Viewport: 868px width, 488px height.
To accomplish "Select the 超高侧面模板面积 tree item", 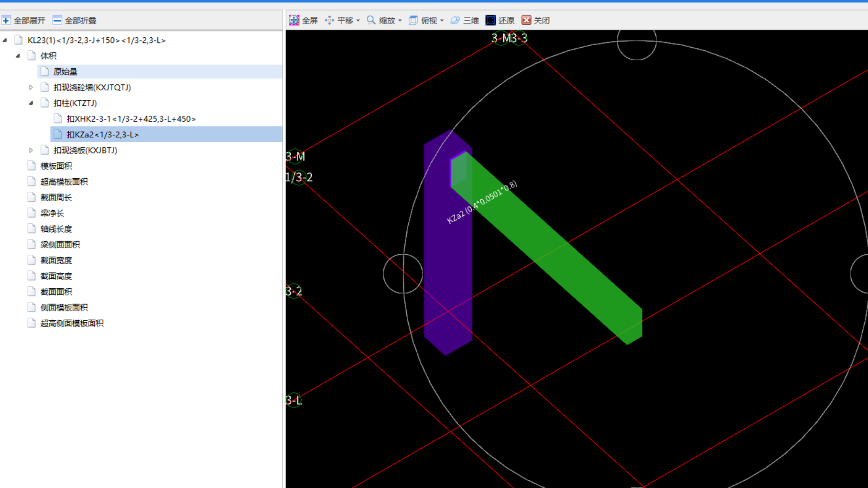I will [x=72, y=323].
